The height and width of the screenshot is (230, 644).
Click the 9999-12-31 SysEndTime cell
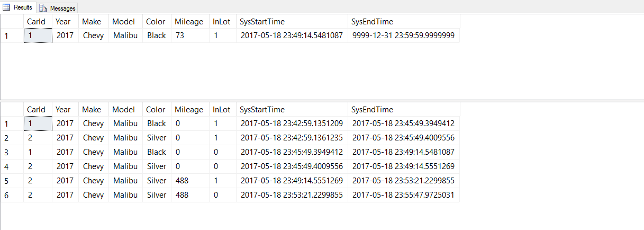(x=402, y=36)
